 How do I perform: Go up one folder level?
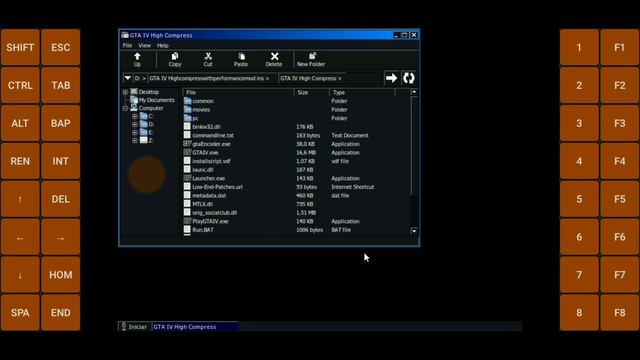pos(137,60)
